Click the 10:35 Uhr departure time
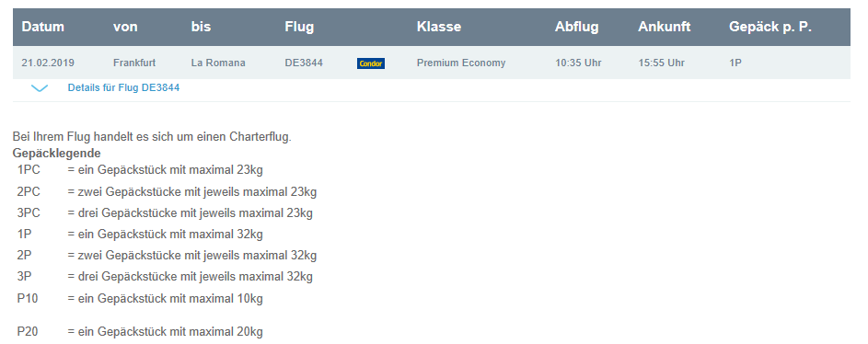 [578, 63]
